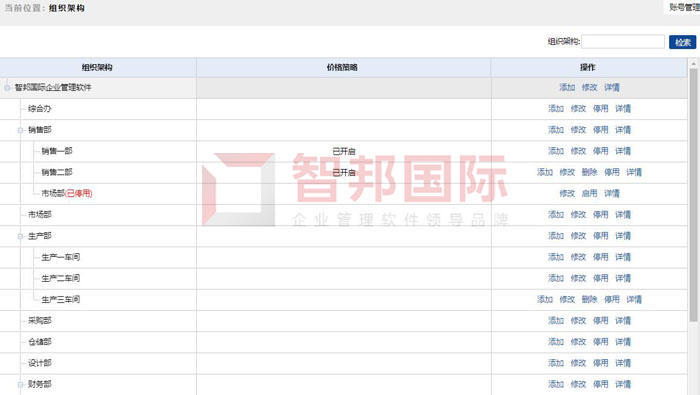
Task: Click the 价格策略 column header
Action: [344, 67]
